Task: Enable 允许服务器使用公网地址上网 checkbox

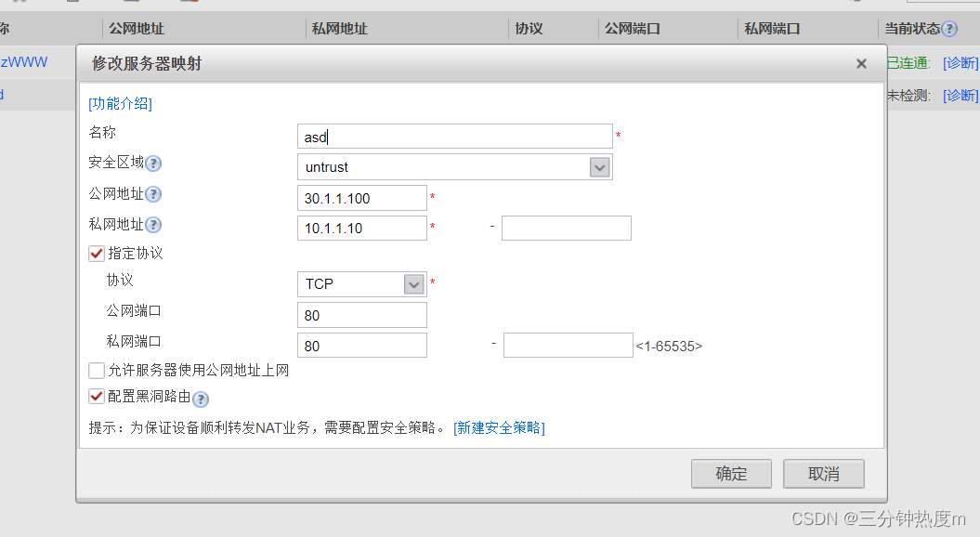Action: tap(97, 371)
